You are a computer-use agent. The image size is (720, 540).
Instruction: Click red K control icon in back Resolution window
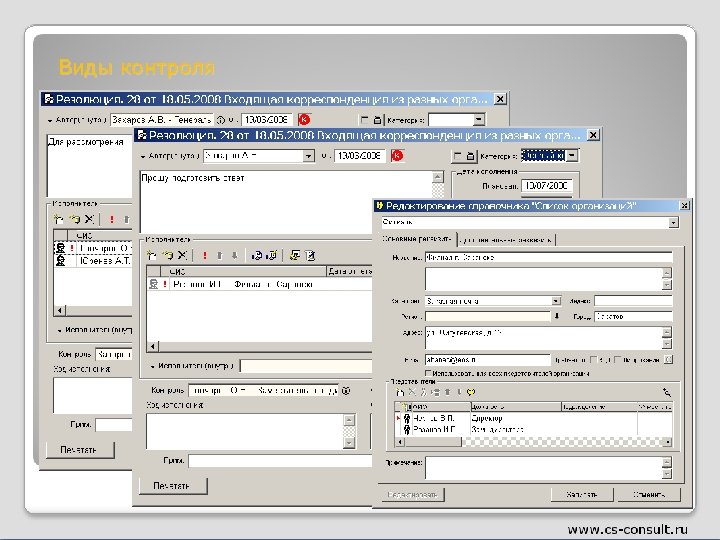tap(304, 120)
